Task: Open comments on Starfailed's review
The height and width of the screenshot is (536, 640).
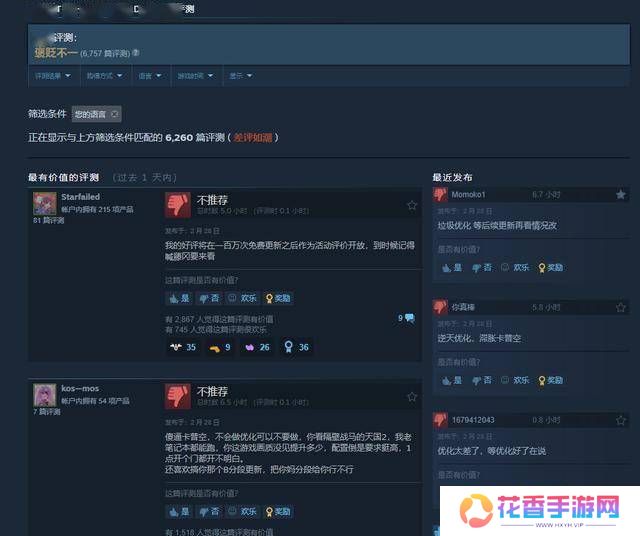Action: [x=407, y=318]
